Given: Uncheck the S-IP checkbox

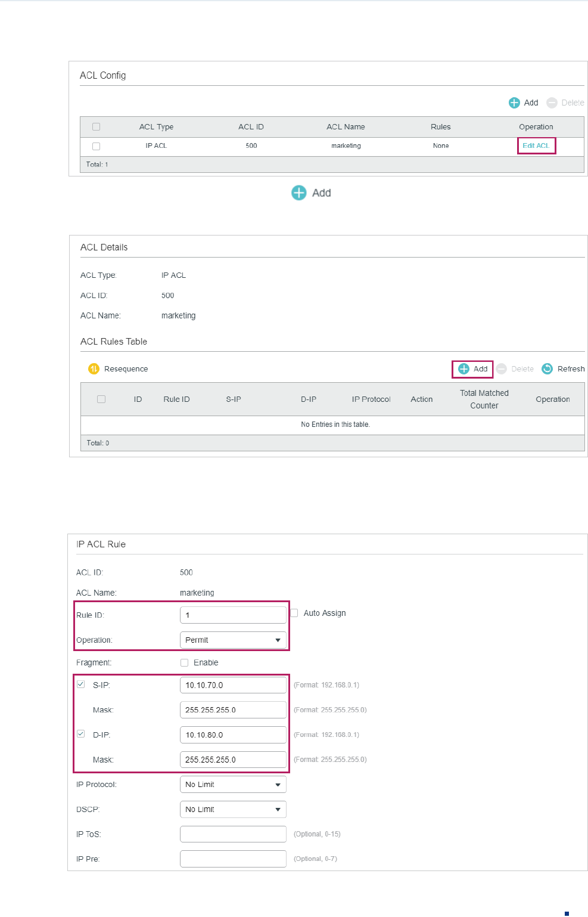Looking at the screenshot, I should coord(81,684).
